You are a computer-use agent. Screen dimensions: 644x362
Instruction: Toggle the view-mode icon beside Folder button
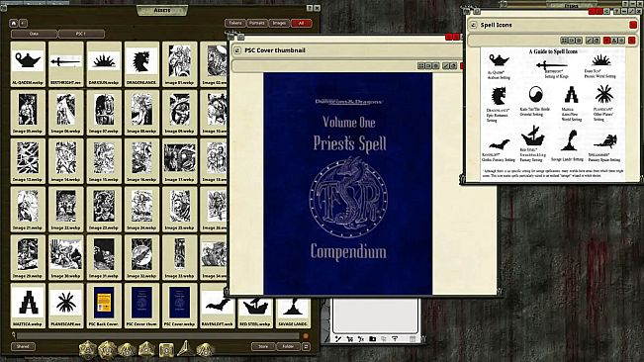coord(306,347)
